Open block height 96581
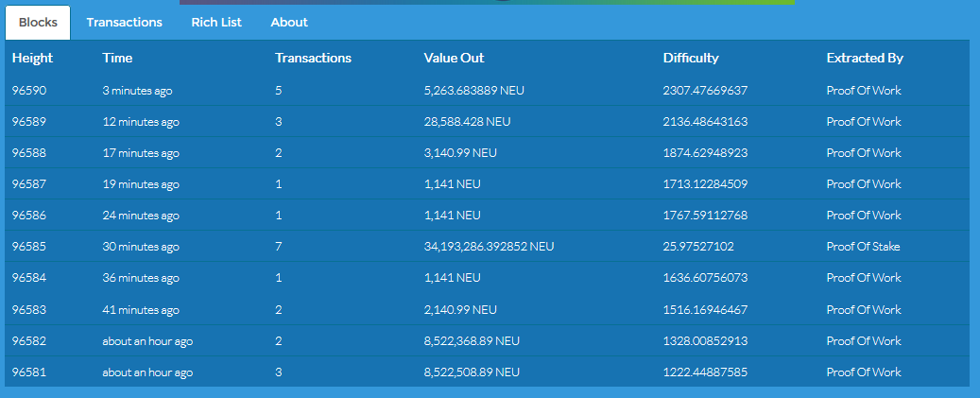The image size is (980, 398). point(29,372)
